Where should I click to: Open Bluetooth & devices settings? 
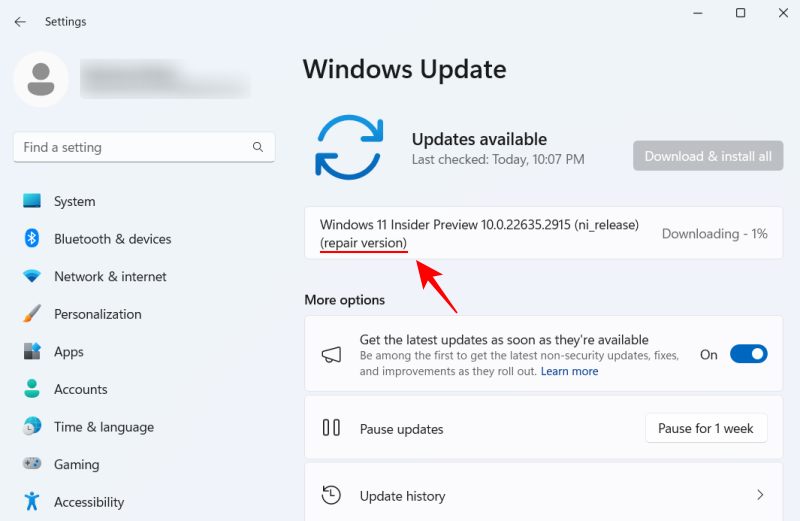pos(113,239)
